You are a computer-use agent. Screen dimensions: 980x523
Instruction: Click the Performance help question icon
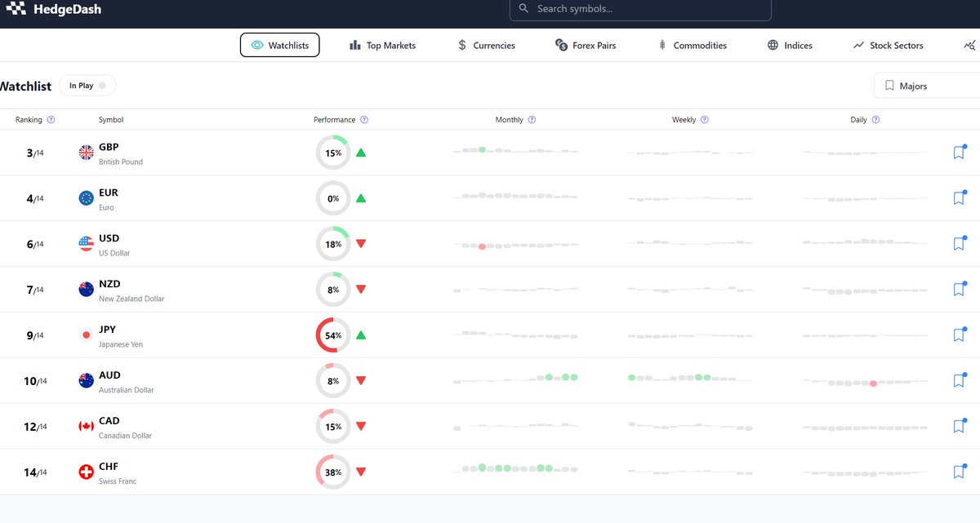pos(364,120)
